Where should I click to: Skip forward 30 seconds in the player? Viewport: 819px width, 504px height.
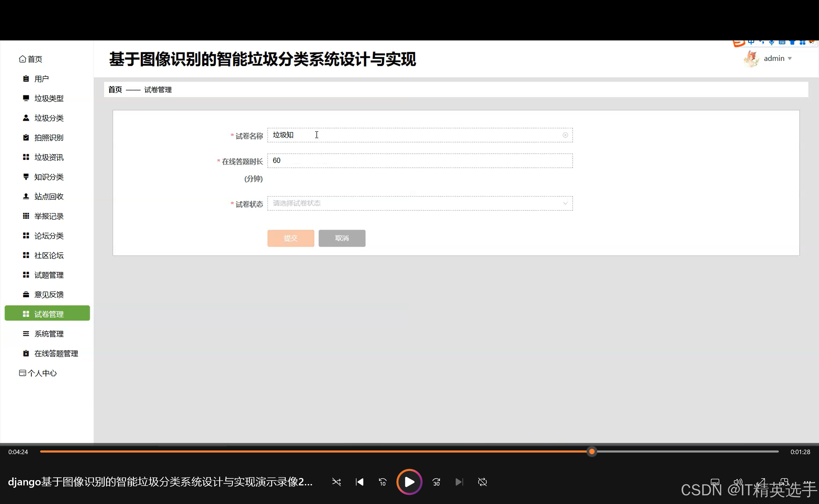tap(436, 482)
